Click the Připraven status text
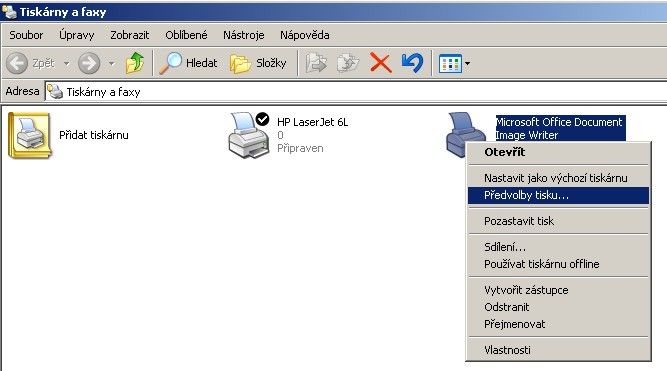The image size is (667, 371). click(300, 148)
